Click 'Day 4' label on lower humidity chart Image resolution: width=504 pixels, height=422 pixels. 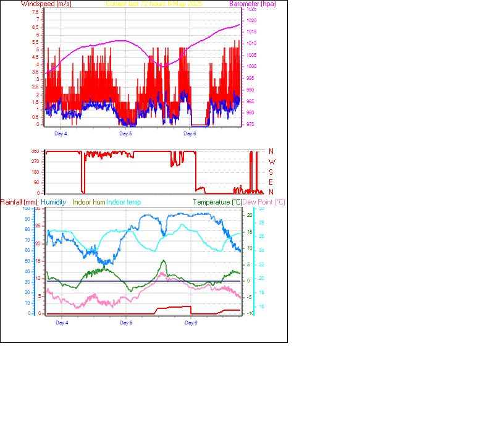(x=62, y=323)
